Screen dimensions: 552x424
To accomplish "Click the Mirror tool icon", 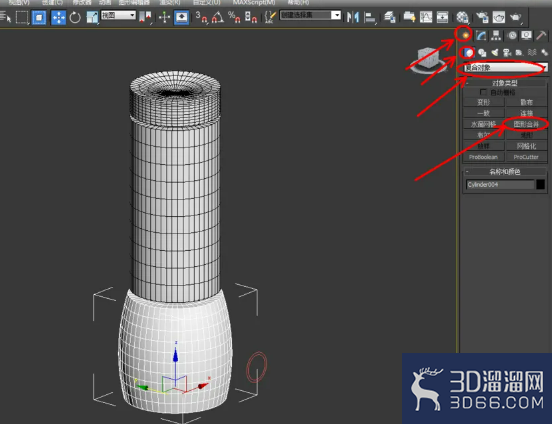I will (x=353, y=17).
